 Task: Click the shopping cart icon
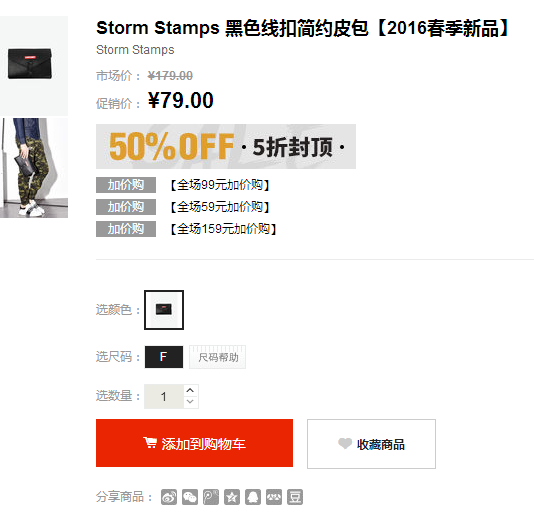click(150, 442)
